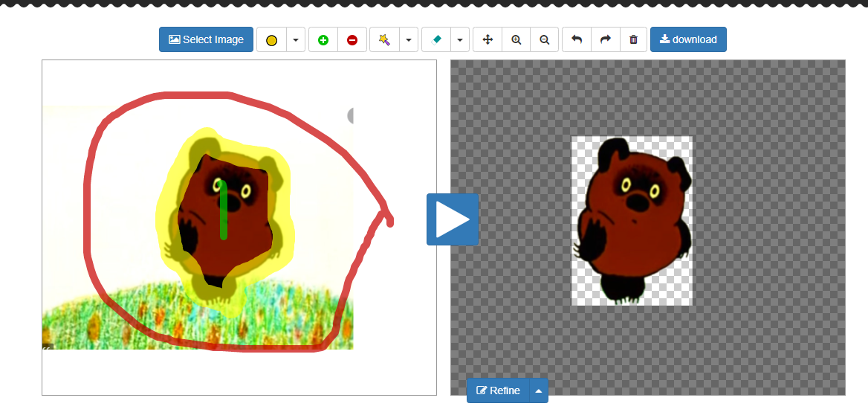Open the yellow marker size dropdown

[296, 40]
